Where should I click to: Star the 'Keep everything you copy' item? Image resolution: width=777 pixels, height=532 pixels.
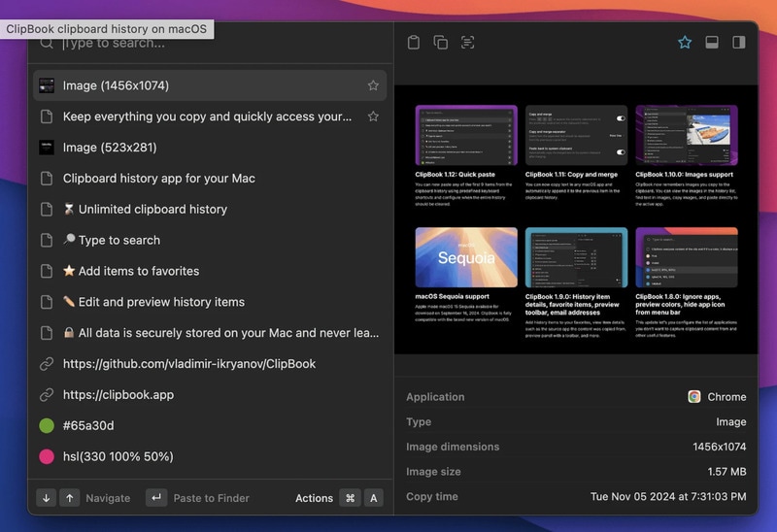click(x=373, y=116)
